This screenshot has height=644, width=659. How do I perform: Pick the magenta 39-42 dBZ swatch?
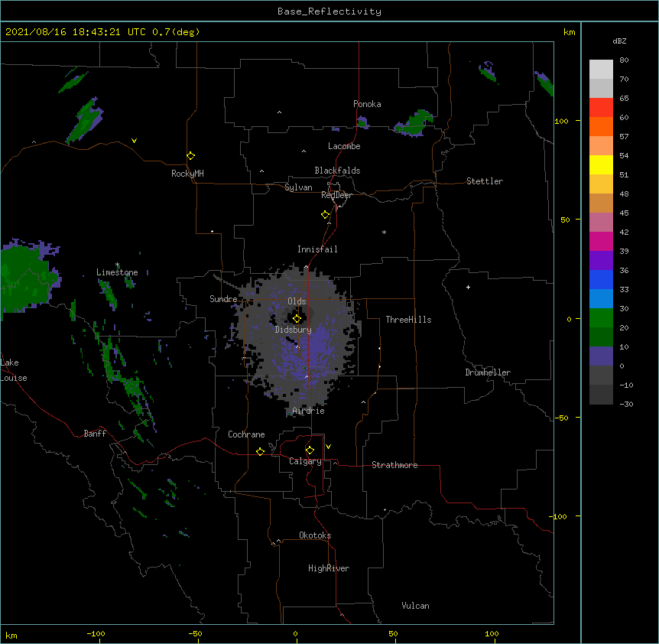tap(601, 241)
